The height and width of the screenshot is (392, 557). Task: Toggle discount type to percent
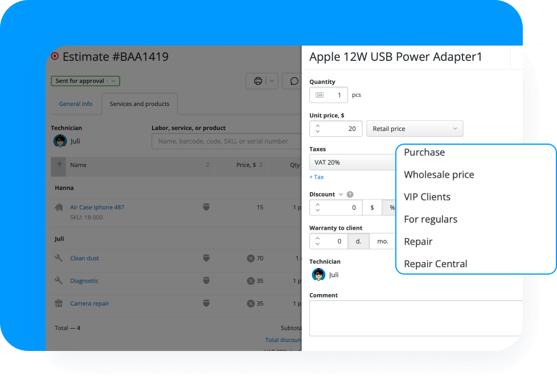391,207
